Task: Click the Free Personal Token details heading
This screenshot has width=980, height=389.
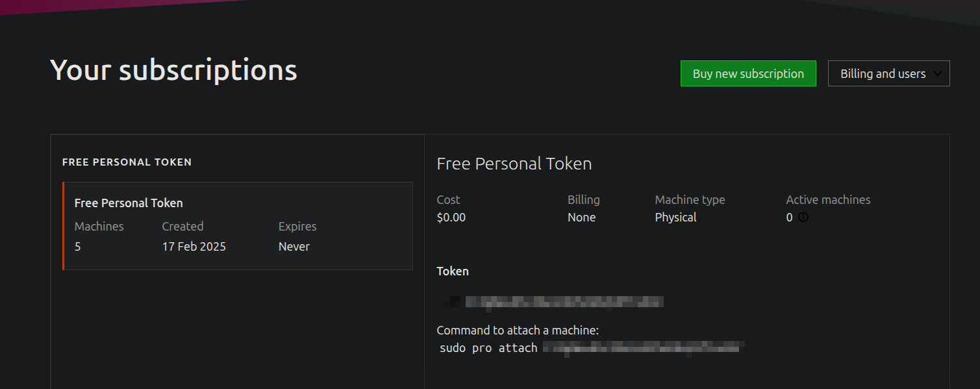Action: pos(514,164)
